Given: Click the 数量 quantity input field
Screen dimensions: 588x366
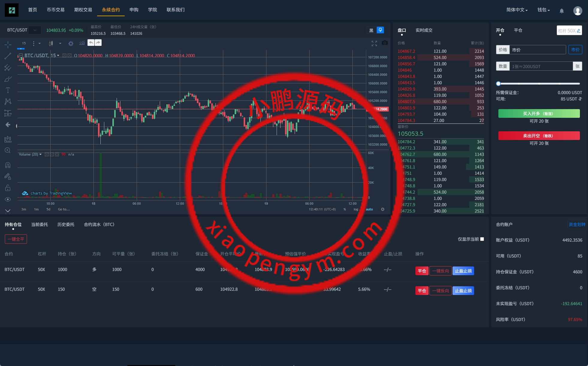Looking at the screenshot, I should pos(541,66).
